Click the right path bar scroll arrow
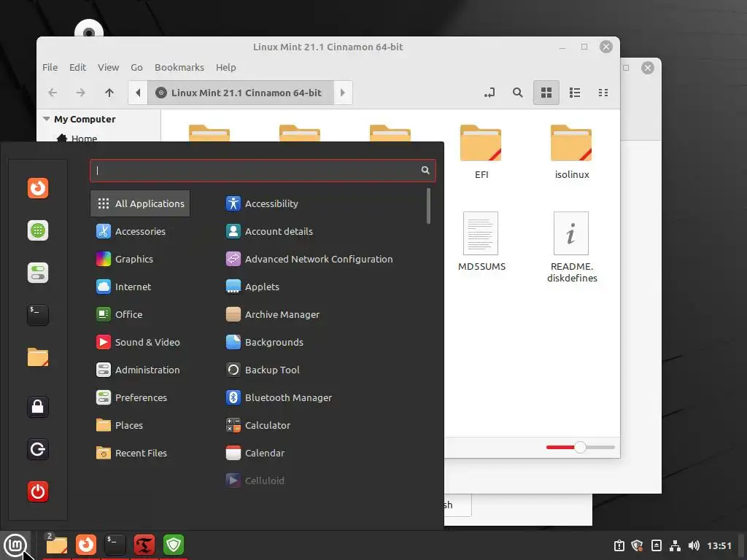 [x=343, y=93]
